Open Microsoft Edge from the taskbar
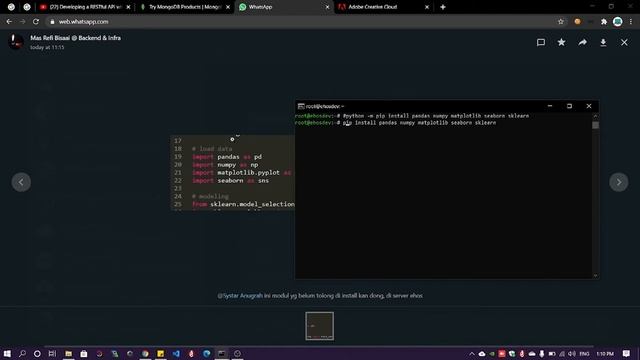The height and width of the screenshot is (360, 640). click(207, 353)
